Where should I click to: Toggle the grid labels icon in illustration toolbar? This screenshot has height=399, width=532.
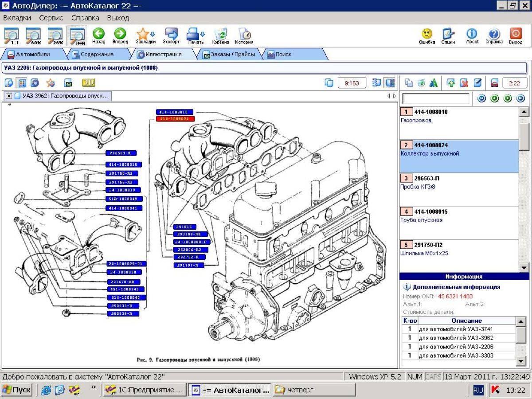click(22, 83)
